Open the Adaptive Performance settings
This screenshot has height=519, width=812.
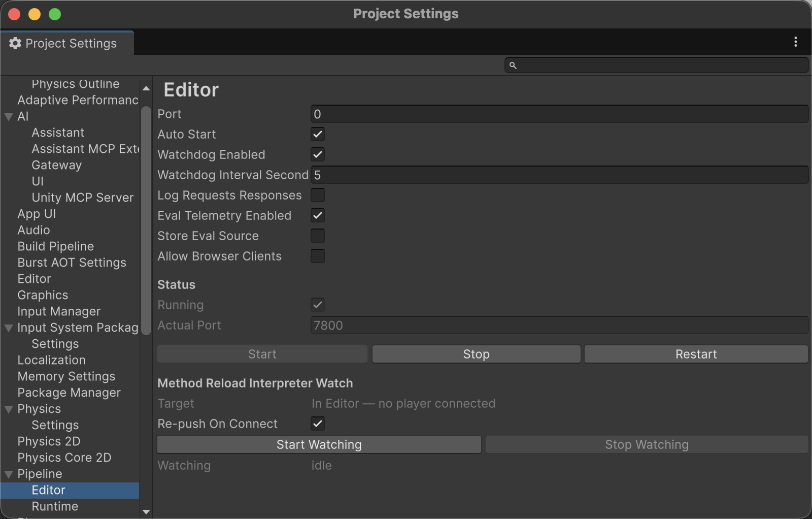[x=78, y=100]
